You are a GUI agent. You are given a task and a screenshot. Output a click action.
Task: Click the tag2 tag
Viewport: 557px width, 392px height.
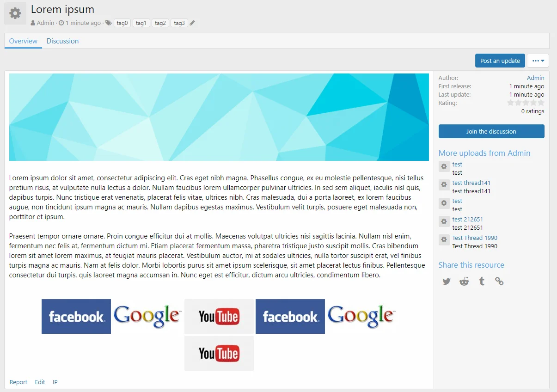point(160,23)
